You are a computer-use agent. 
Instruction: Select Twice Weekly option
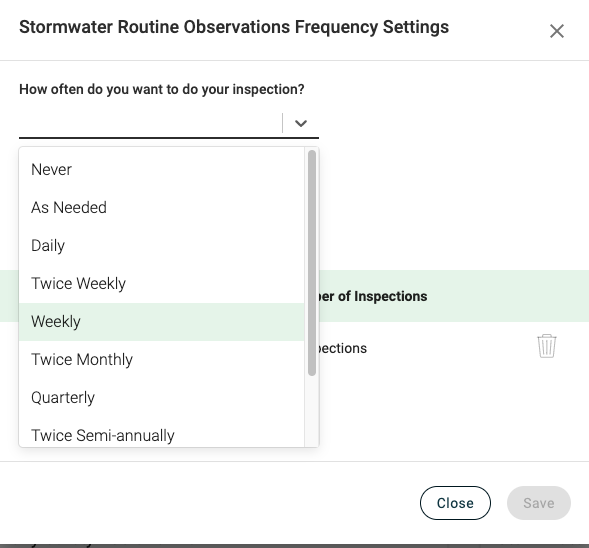pyautogui.click(x=162, y=284)
